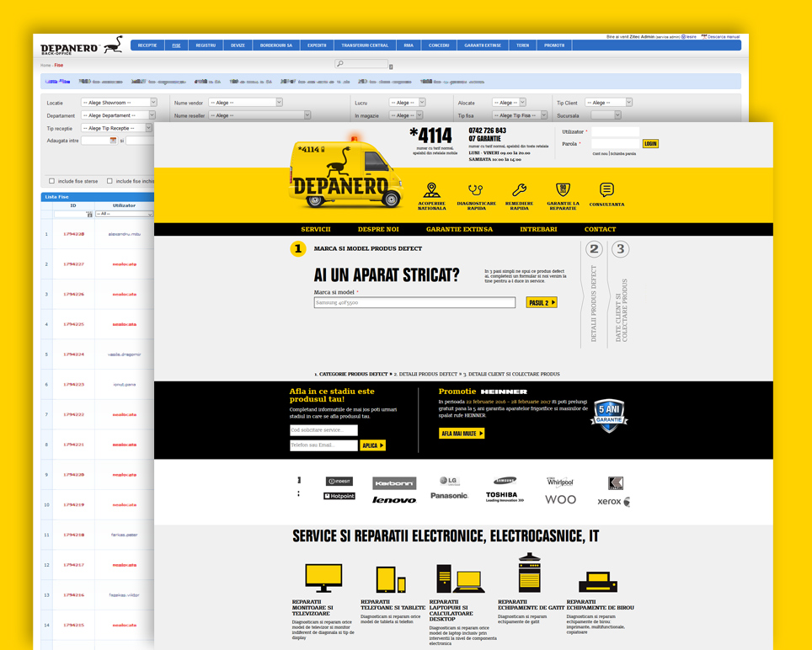812x650 pixels.
Task: Click the Garantie la Reparatie shield icon
Action: point(563,189)
